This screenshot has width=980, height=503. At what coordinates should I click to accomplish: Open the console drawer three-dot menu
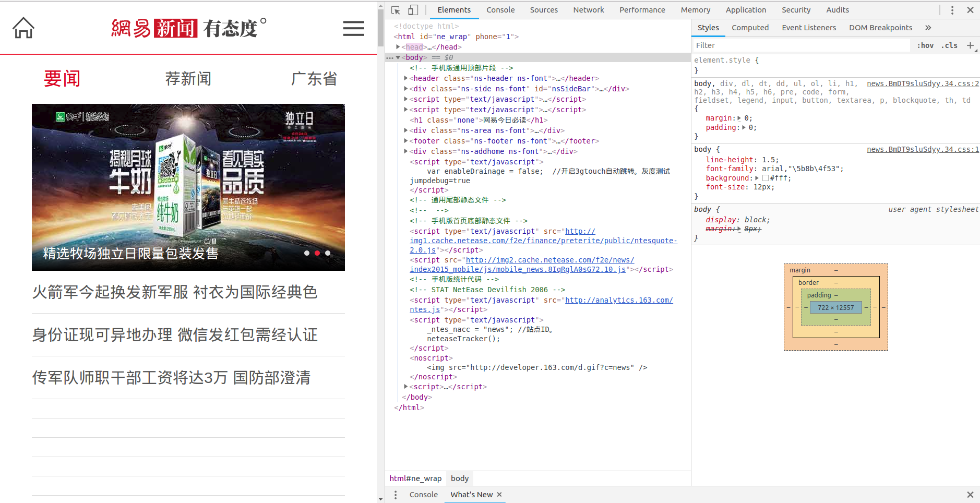point(396,495)
